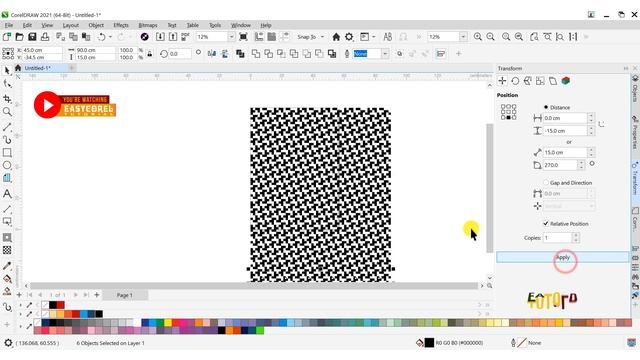
Task: Select the Text tool
Action: tap(7, 194)
